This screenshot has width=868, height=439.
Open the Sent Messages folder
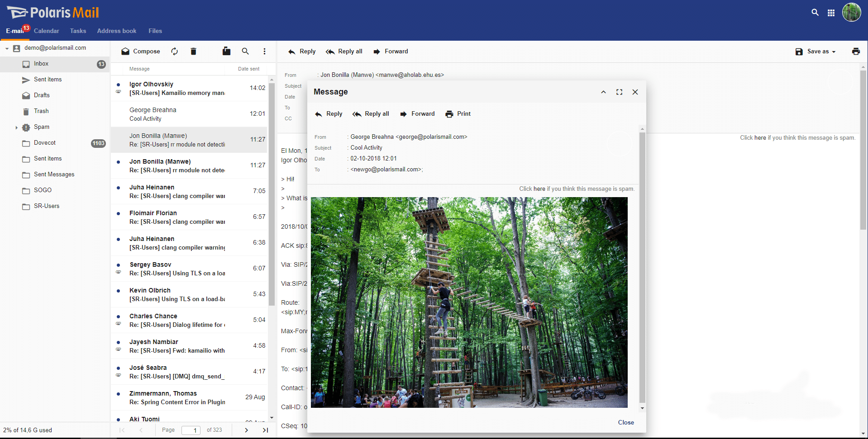click(55, 175)
